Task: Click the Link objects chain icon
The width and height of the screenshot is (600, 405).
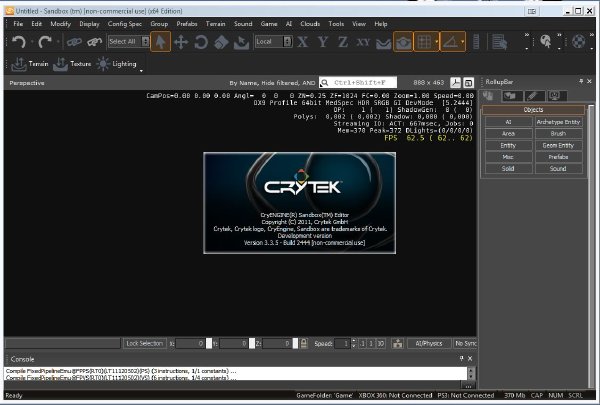Action: click(x=74, y=41)
